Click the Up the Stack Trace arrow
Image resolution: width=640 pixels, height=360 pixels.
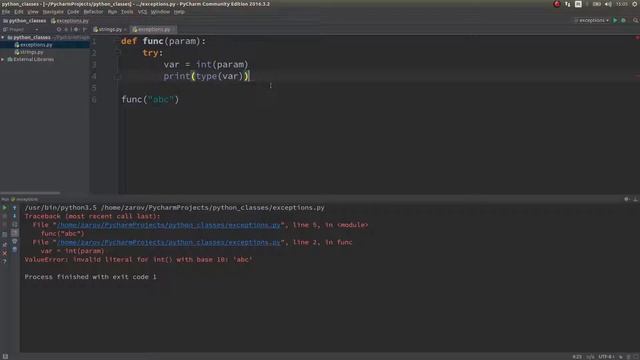tap(14, 208)
